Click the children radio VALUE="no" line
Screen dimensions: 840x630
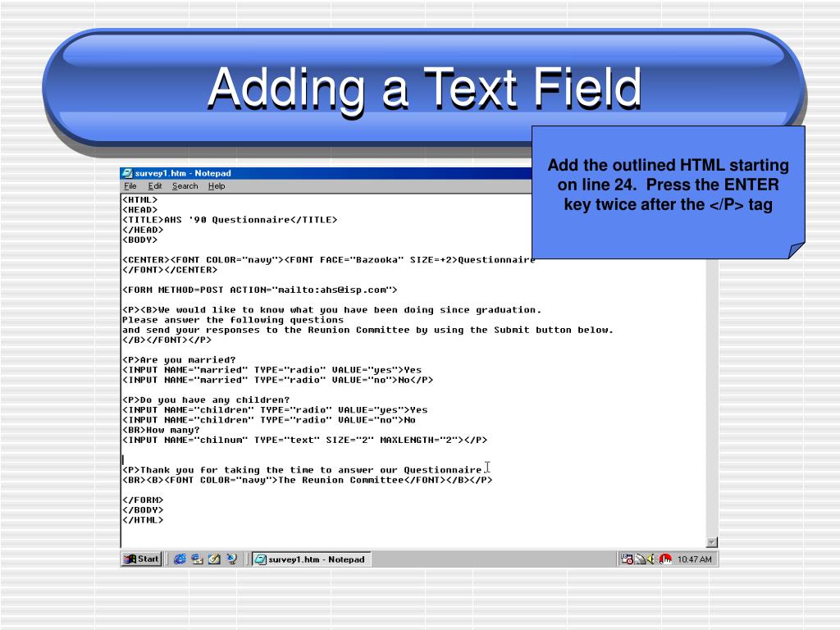pos(269,420)
